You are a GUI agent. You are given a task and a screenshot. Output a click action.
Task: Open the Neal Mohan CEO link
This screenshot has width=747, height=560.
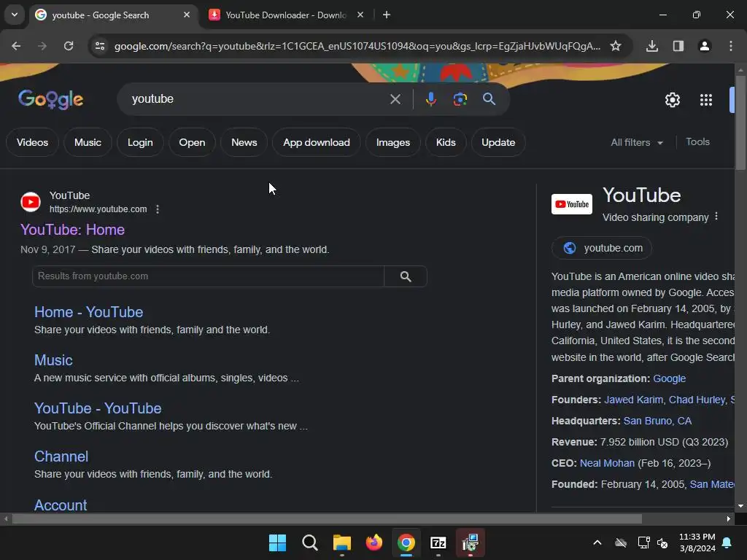(607, 463)
